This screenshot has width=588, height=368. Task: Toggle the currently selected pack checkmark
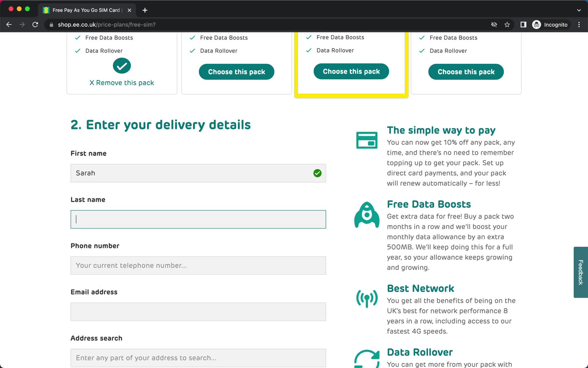click(122, 66)
